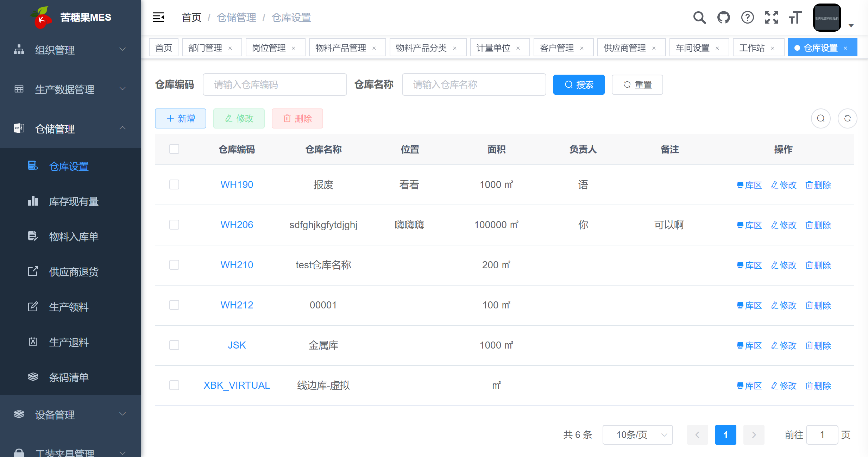The image size is (868, 457).
Task: Open 库区 for warehouse WH190
Action: (x=749, y=185)
